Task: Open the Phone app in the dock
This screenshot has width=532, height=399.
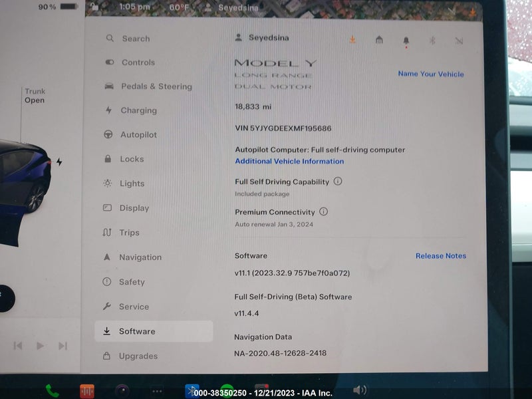Action: 52,391
